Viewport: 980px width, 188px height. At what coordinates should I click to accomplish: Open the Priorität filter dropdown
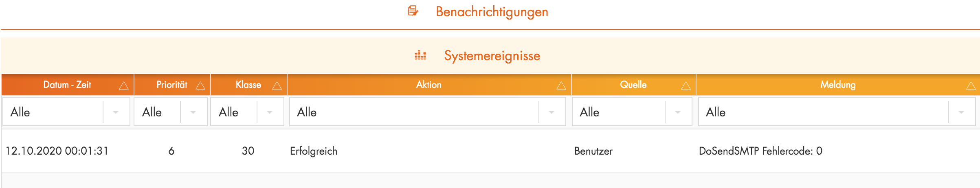193,112
